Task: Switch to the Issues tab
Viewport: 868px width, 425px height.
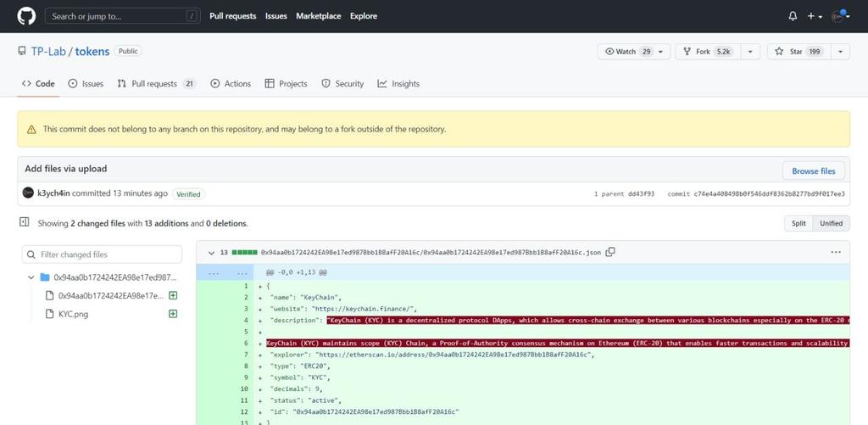Action: [86, 84]
